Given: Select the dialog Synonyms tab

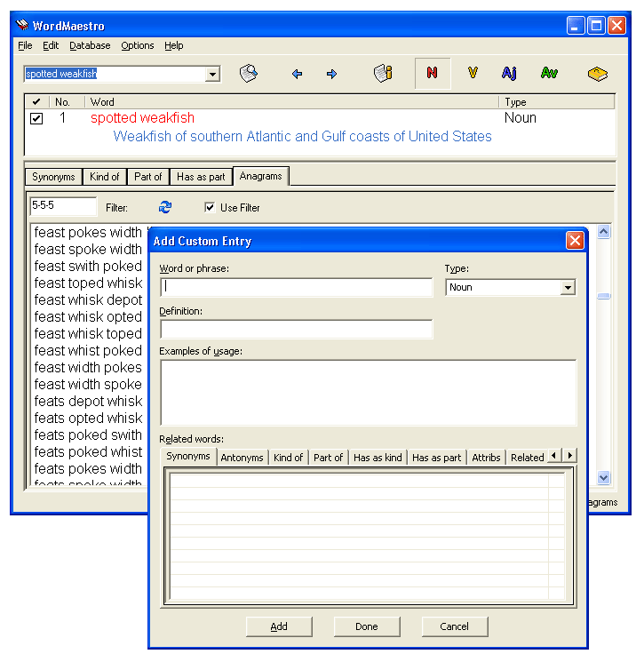Looking at the screenshot, I should [x=188, y=457].
